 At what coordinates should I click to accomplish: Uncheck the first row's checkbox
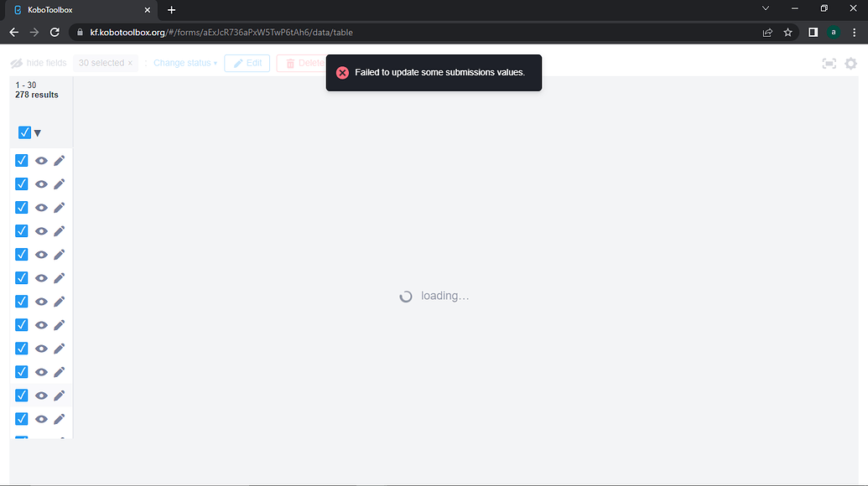click(x=21, y=160)
